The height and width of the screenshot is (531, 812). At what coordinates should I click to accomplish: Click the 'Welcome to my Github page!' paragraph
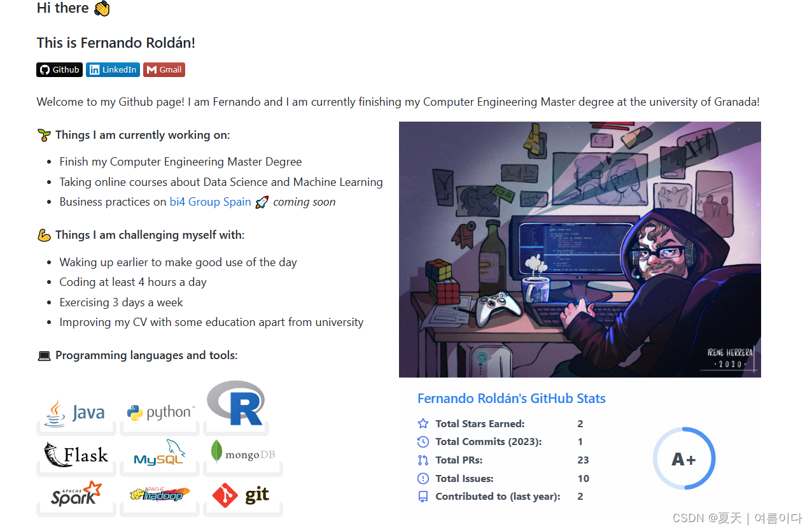[x=398, y=102]
